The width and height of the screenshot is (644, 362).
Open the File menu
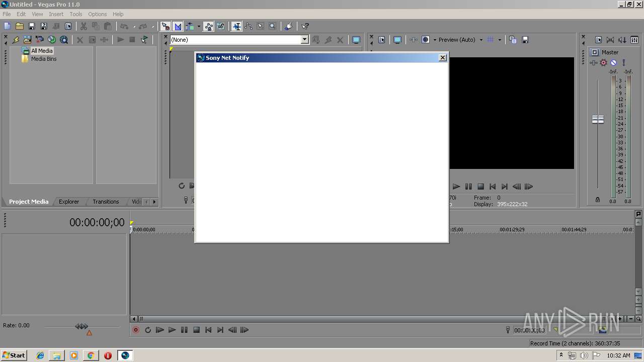pyautogui.click(x=7, y=14)
